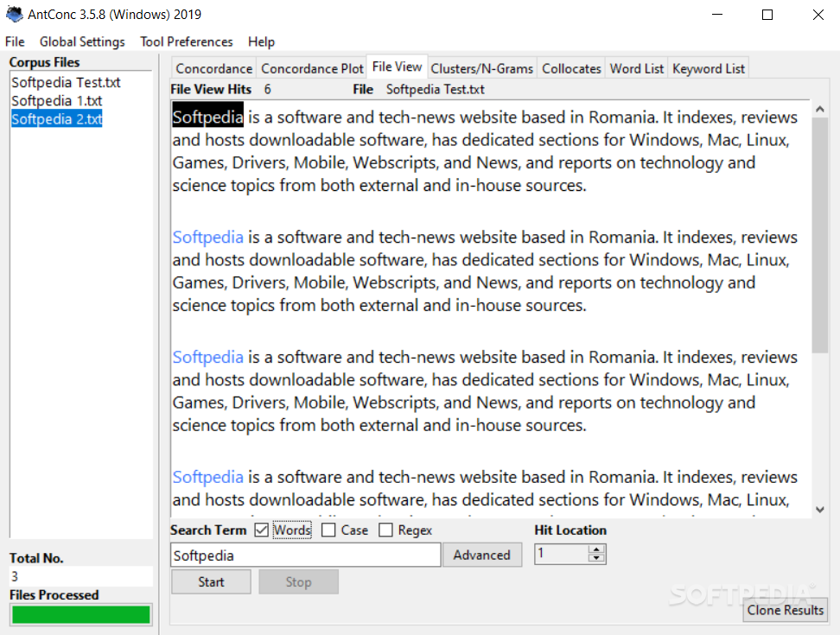Click the Files Processed progress bar

click(x=81, y=614)
